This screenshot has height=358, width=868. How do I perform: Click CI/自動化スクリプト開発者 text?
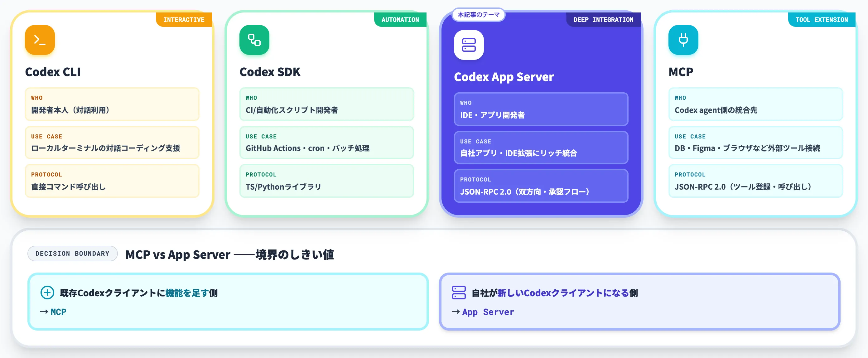(x=292, y=110)
